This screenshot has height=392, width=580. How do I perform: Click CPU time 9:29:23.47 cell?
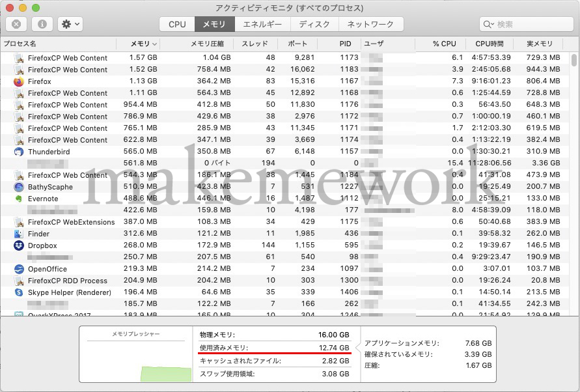point(491,257)
